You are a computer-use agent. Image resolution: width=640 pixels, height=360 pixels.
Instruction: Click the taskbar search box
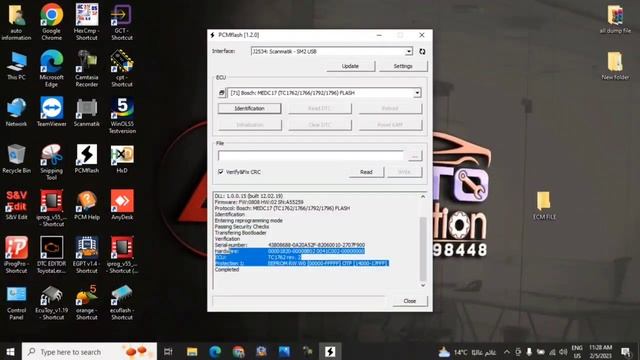(89, 351)
